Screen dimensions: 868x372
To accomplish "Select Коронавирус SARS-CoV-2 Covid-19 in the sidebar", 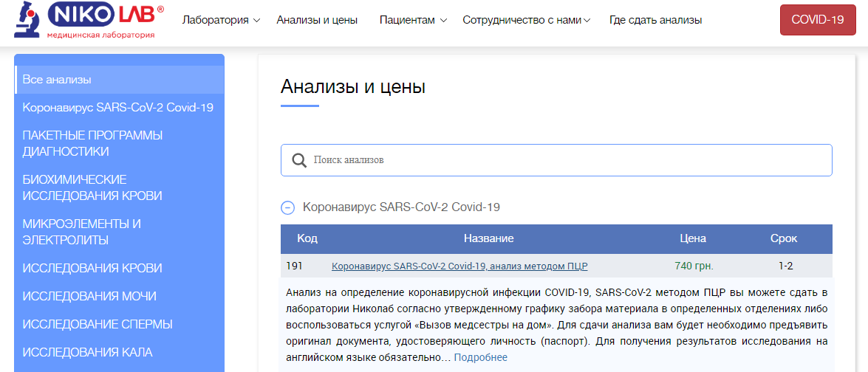I will (118, 107).
